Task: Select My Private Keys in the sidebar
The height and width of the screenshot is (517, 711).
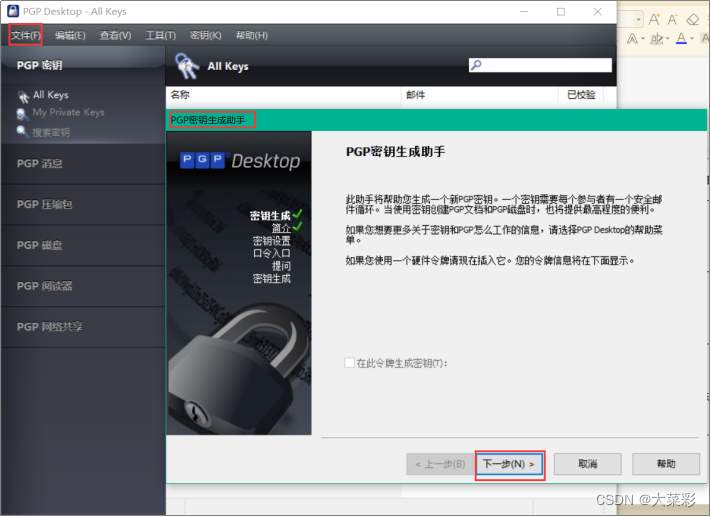Action: click(x=68, y=112)
